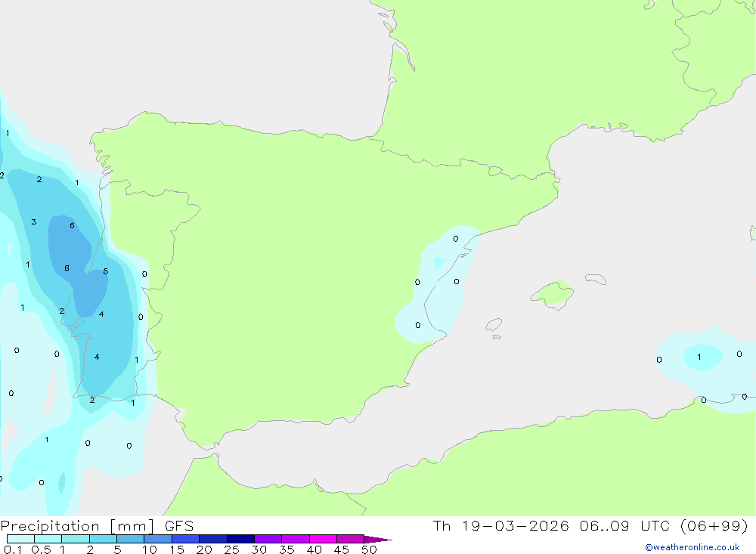Viewport: 756px width, 554px height.
Task: Click the legend label '25'
Action: coord(231,549)
